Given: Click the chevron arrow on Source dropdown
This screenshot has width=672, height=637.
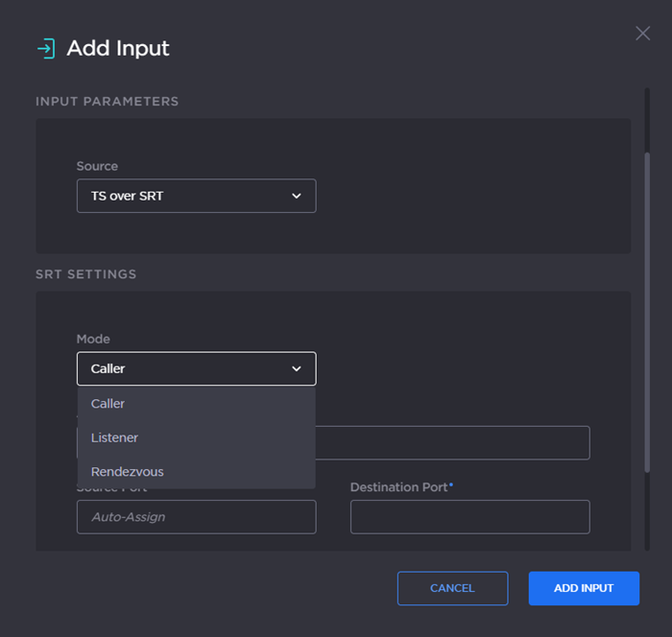Looking at the screenshot, I should [x=296, y=196].
